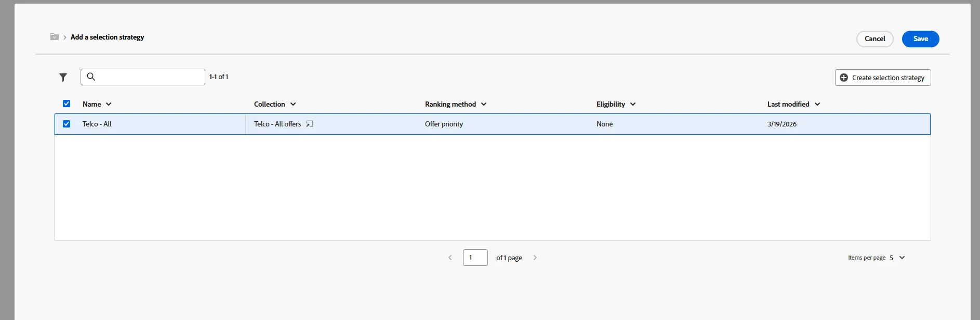Click the Telco - All offers collection text
980x320 pixels.
click(x=277, y=124)
